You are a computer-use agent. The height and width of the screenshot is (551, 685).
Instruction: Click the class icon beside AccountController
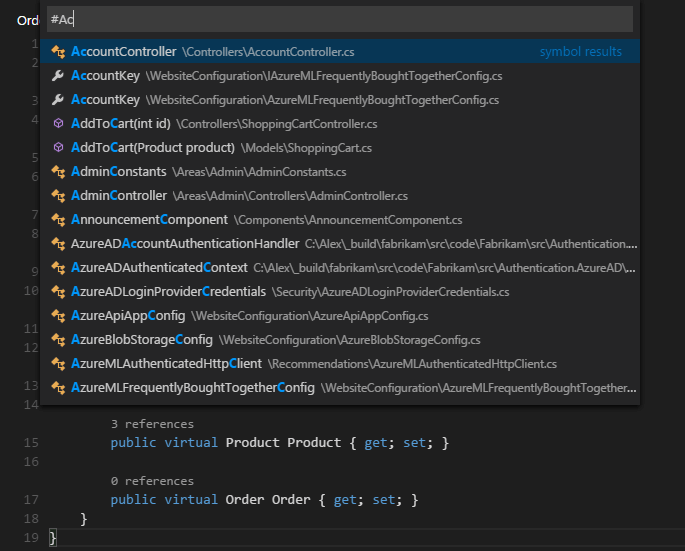click(58, 51)
